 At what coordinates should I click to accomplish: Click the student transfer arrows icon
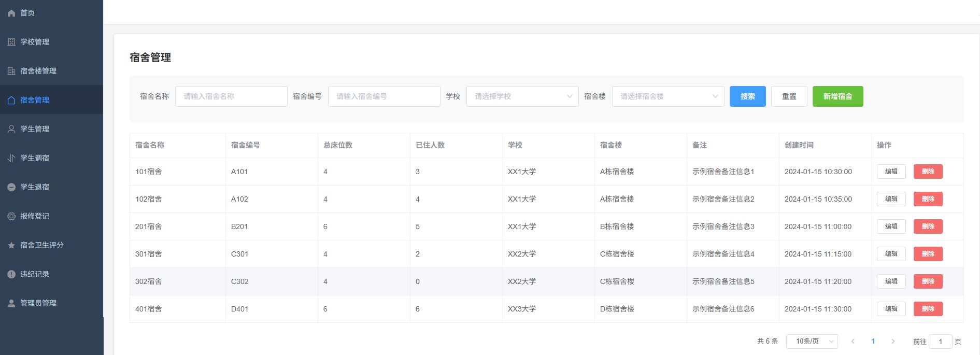pyautogui.click(x=11, y=158)
